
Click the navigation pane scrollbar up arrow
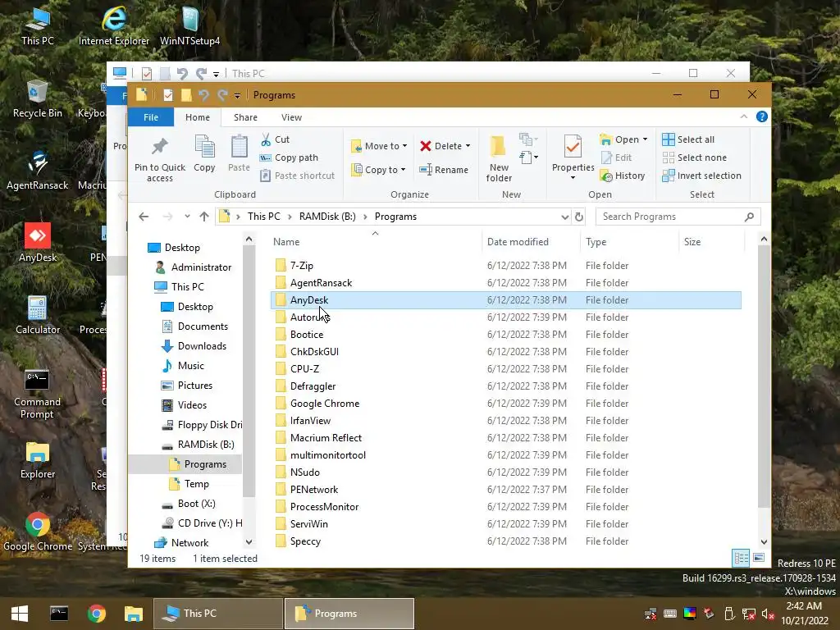coord(249,239)
